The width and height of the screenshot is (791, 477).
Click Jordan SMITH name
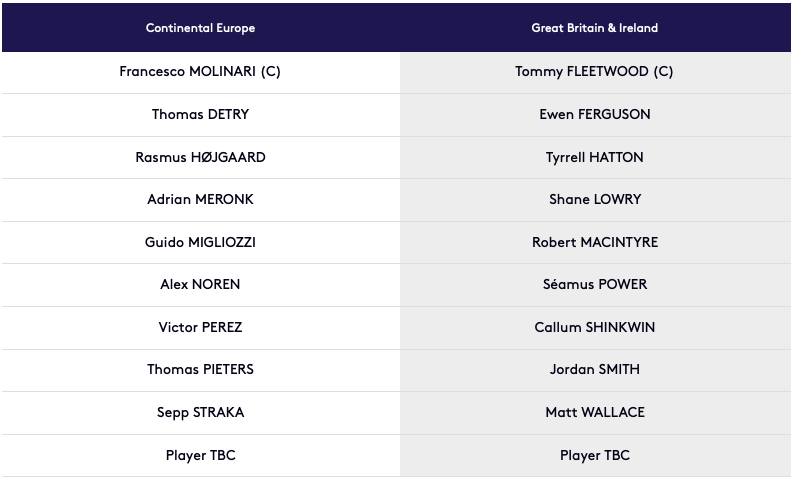tap(595, 369)
